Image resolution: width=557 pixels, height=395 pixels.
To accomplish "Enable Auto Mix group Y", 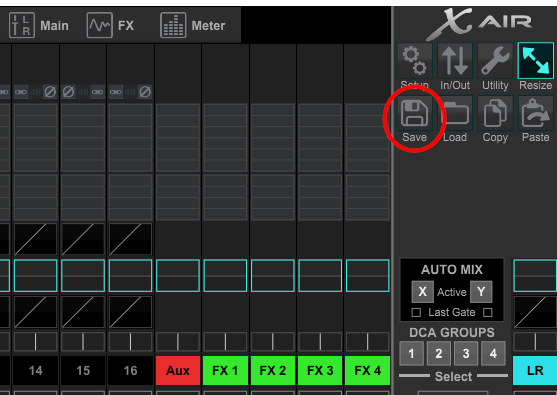I will click(481, 292).
